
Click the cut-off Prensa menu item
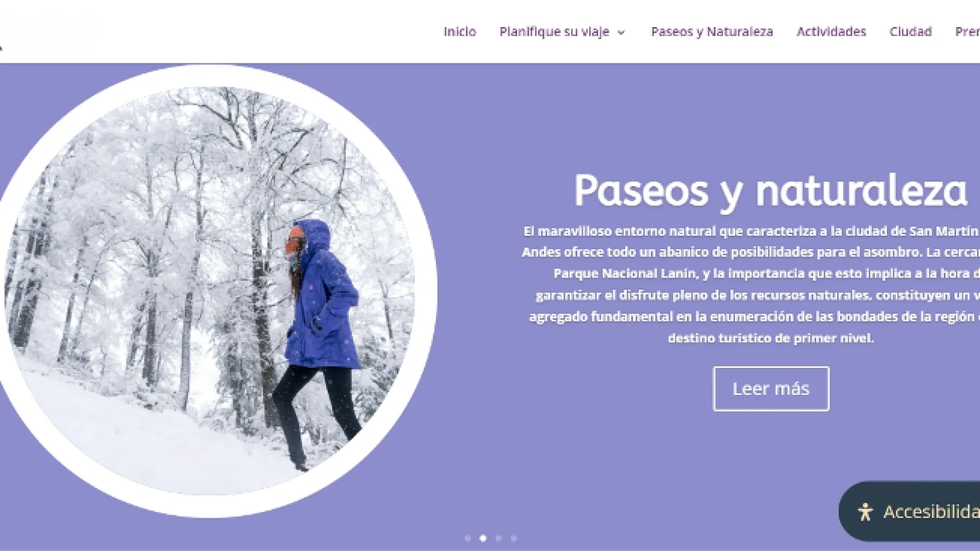[x=968, y=32]
